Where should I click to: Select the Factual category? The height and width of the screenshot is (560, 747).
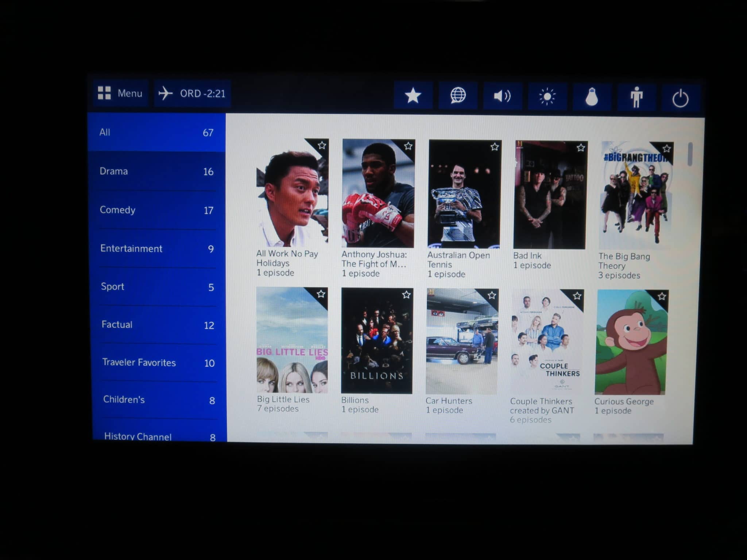pos(158,324)
